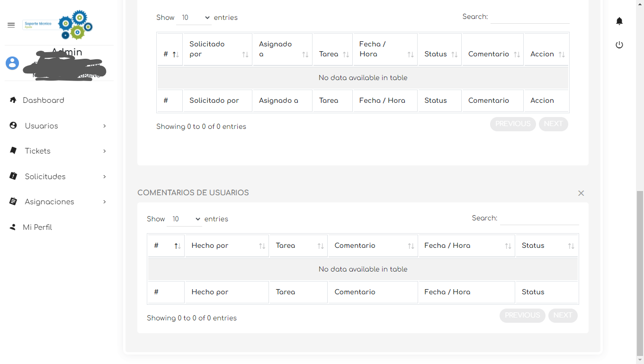Expand the Usuarios submenu chevron
This screenshot has width=644, height=364.
coord(105,126)
